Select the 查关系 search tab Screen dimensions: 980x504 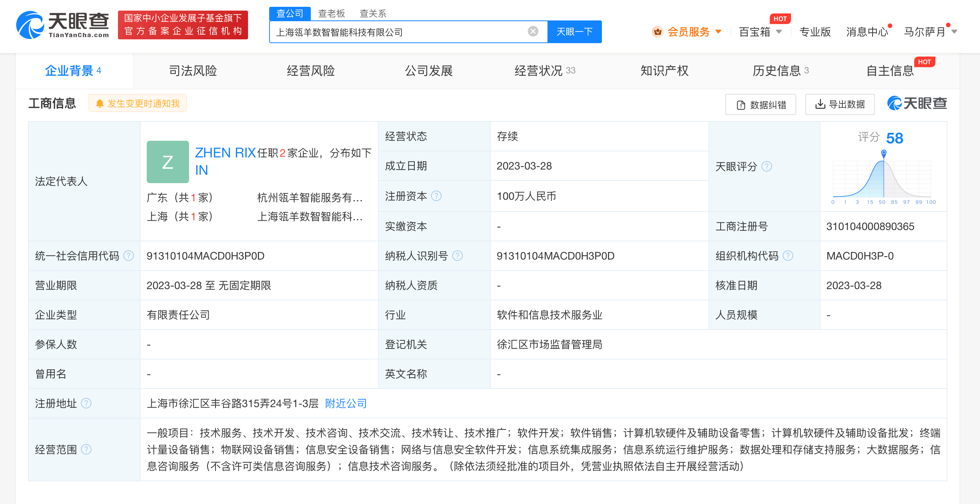pos(373,14)
